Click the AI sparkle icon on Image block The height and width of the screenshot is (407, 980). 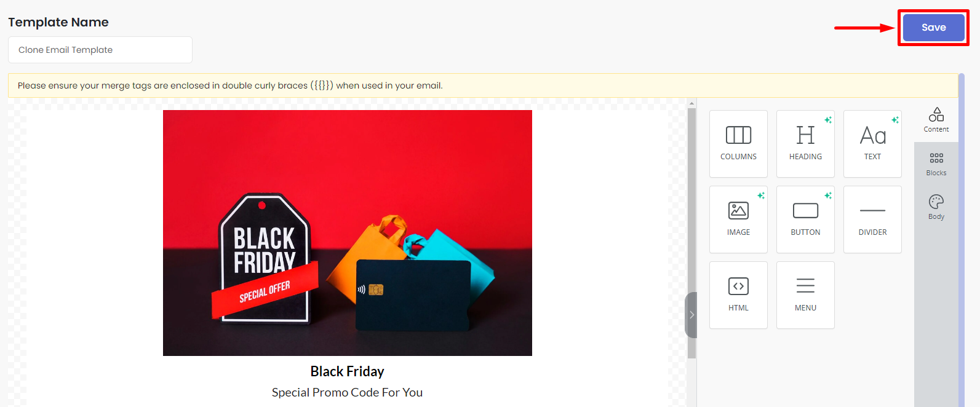(761, 196)
